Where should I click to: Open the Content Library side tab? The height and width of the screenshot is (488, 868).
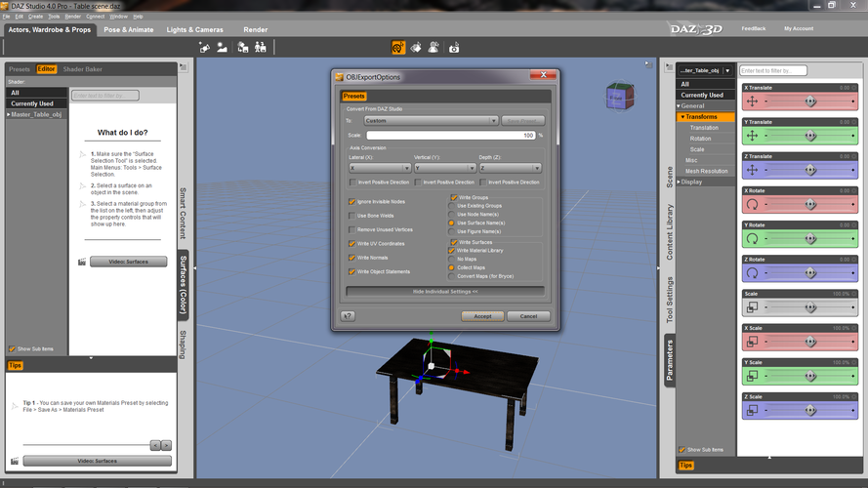point(669,232)
